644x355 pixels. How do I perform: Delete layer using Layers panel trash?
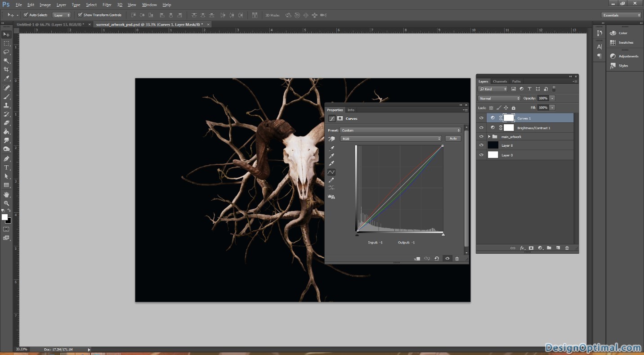567,248
